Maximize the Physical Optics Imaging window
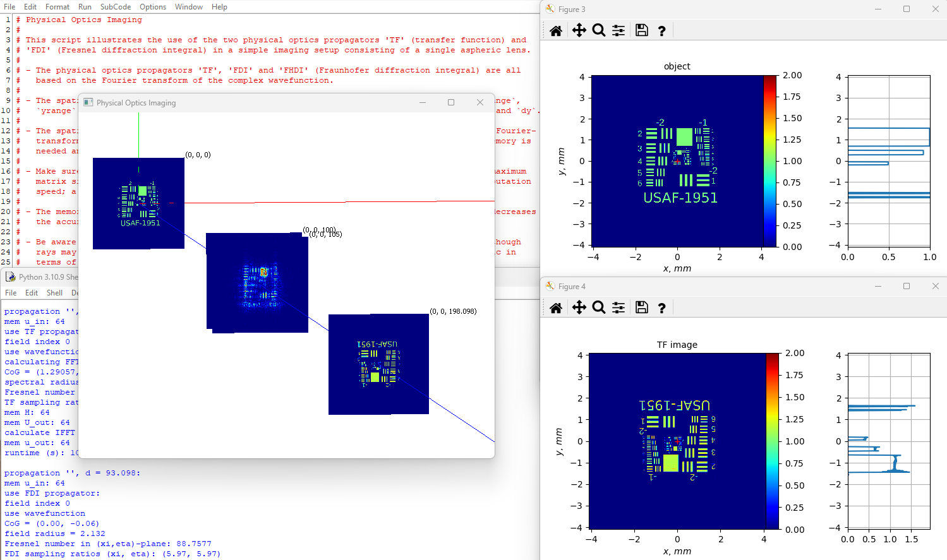Viewport: 947px width, 560px height. (451, 102)
